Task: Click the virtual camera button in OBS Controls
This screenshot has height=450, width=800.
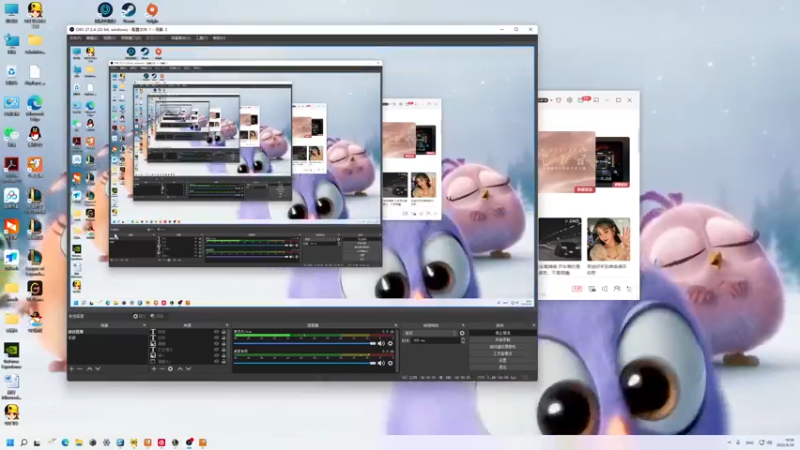Action: pos(503,347)
